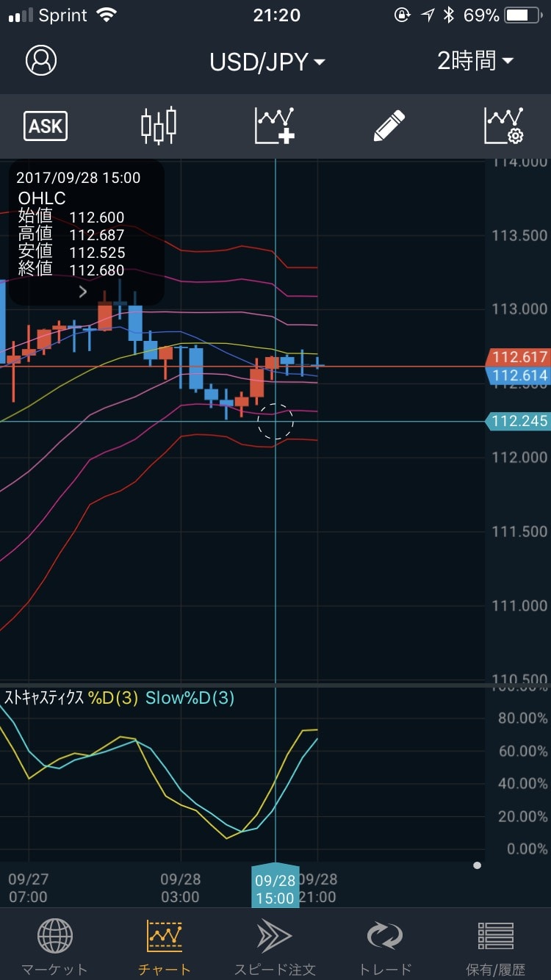Screen dimensions: 551x980
Task: Tap the yellow %D(3) legend label
Action: (x=113, y=698)
